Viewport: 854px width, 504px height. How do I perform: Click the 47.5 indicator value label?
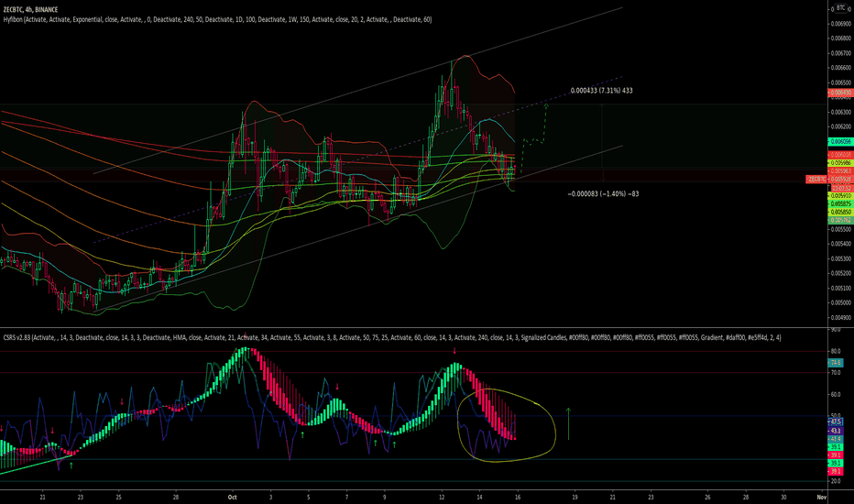836,422
